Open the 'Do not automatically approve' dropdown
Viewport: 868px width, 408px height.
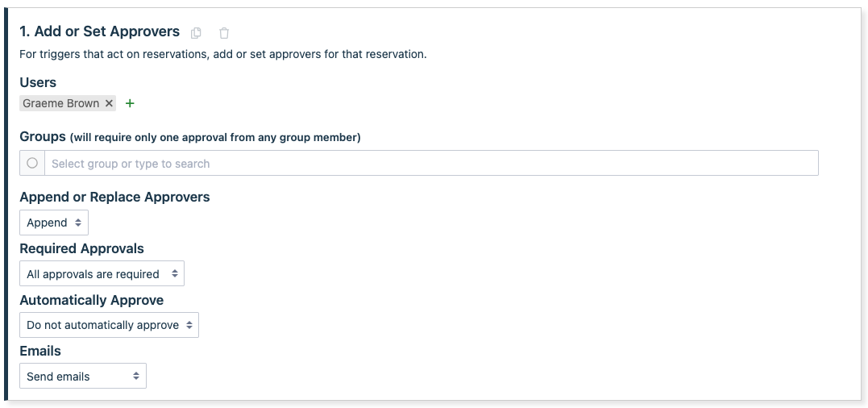pos(109,325)
